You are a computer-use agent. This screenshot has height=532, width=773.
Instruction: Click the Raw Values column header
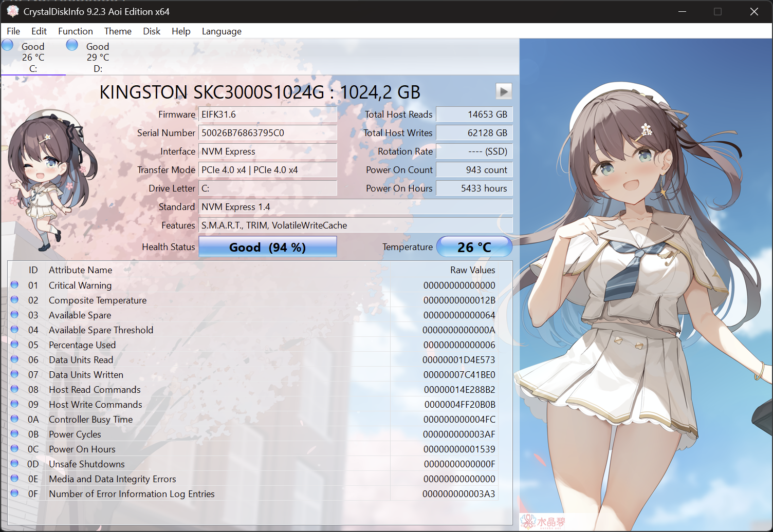coord(472,270)
